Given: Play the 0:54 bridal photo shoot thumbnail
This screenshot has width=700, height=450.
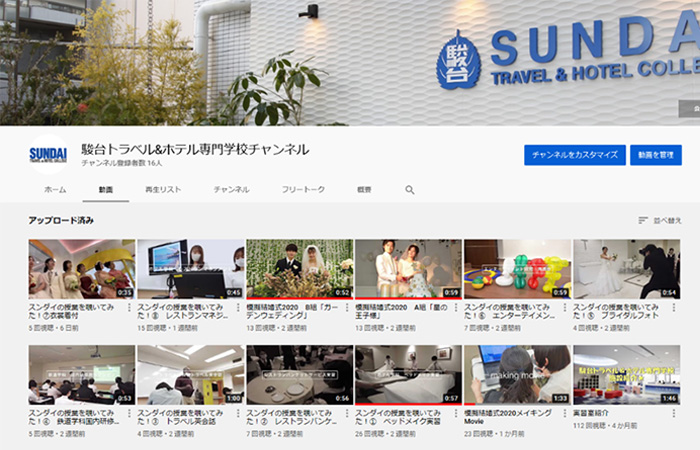Looking at the screenshot, I should (627, 269).
